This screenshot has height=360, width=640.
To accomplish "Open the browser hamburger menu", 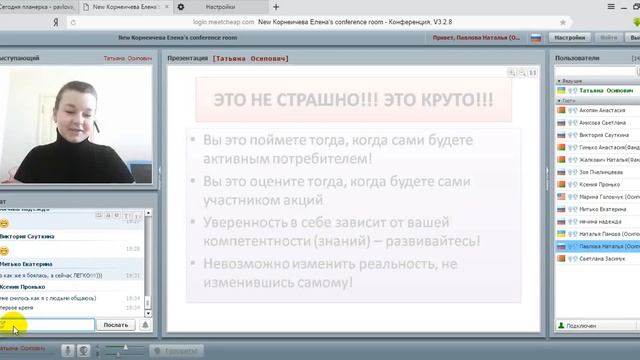I will (x=611, y=7).
